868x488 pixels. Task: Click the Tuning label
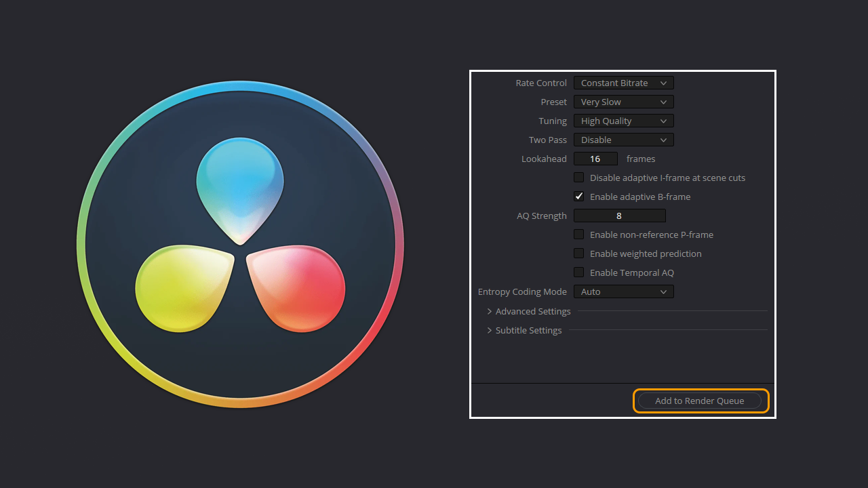pyautogui.click(x=553, y=121)
